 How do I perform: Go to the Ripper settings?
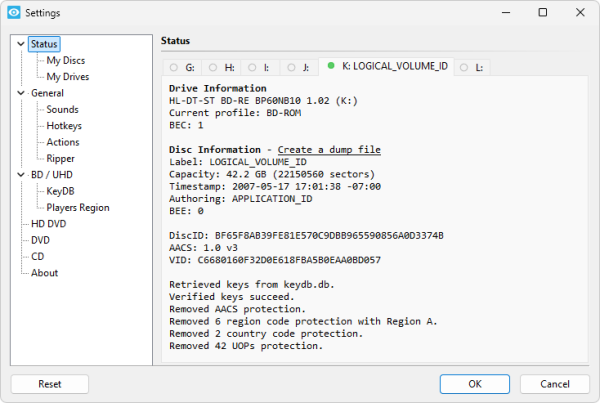pos(60,158)
